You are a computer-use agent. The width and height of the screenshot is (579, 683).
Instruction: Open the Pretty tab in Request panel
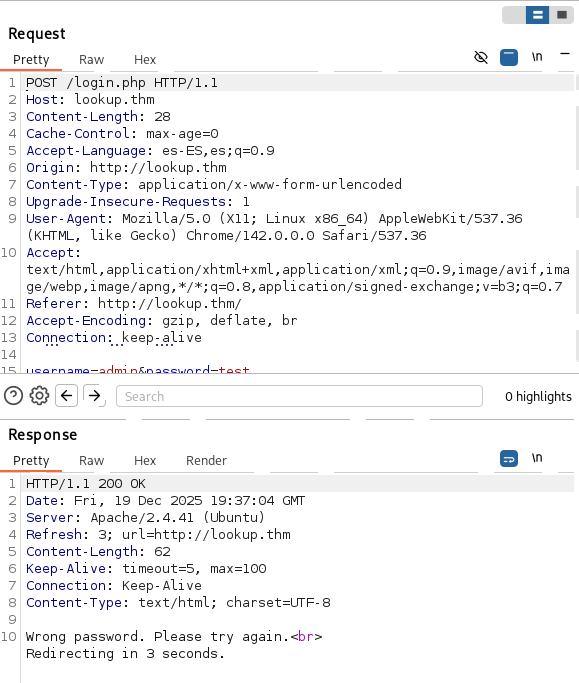[x=31, y=60]
